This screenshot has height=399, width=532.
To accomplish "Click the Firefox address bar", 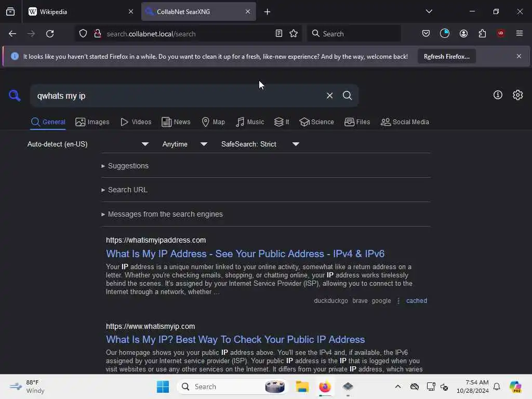I will (x=188, y=34).
